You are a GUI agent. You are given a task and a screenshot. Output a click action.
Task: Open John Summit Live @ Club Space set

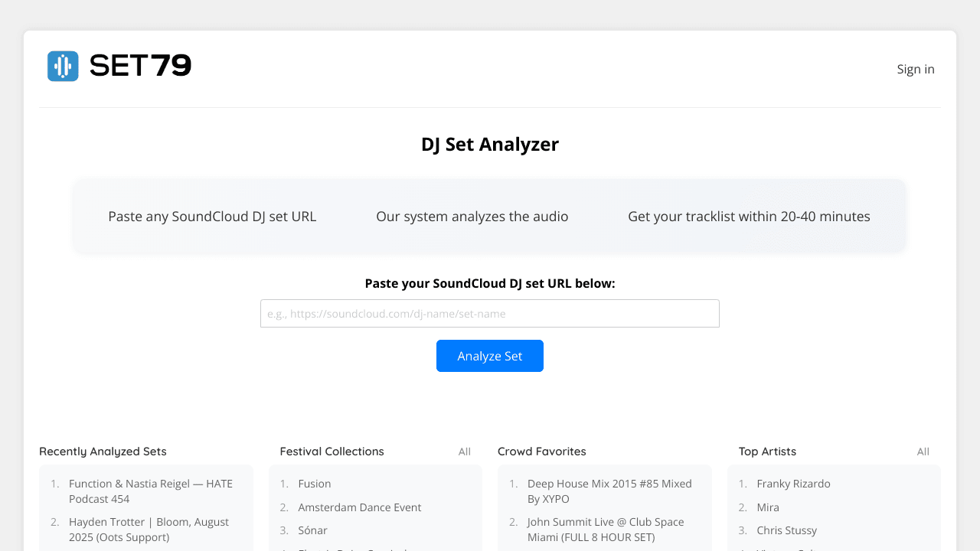[605, 530]
